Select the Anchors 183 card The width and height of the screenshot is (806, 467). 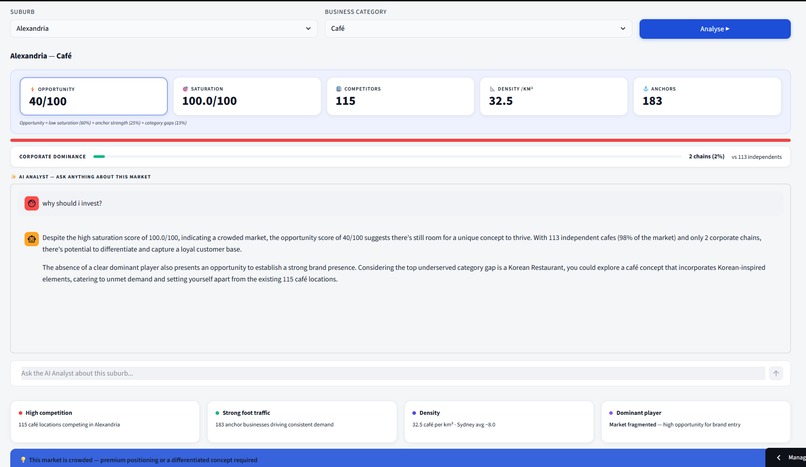(x=707, y=96)
